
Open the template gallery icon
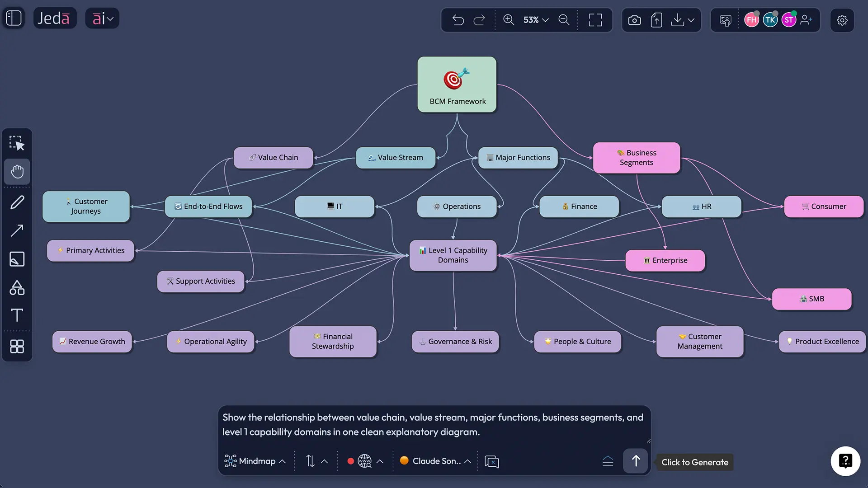tap(17, 346)
